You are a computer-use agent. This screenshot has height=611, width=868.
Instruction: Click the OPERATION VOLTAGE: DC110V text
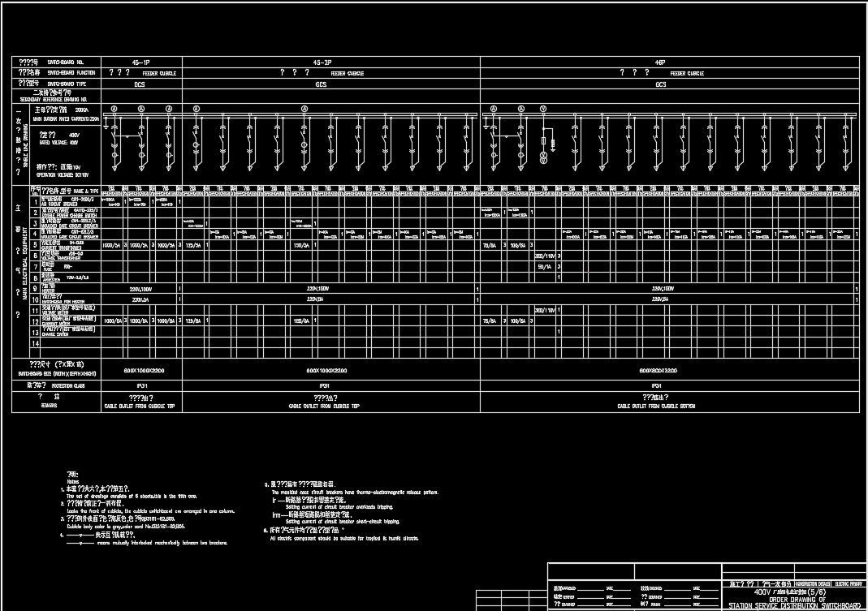coord(62,175)
